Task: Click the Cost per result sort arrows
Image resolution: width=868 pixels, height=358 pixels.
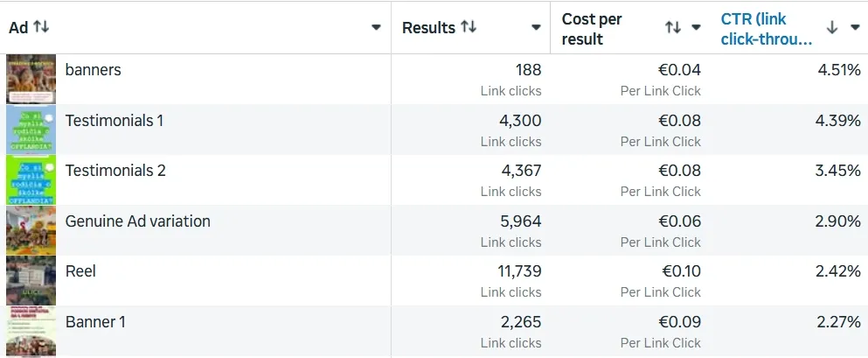Action: tap(673, 28)
